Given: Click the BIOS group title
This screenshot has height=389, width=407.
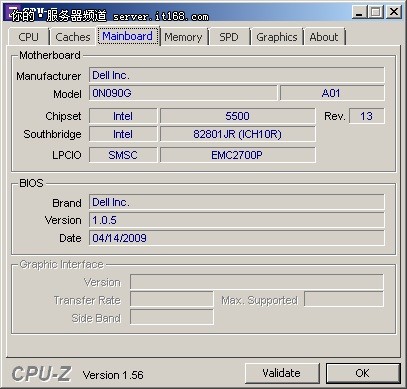Looking at the screenshot, I should 31,183.
